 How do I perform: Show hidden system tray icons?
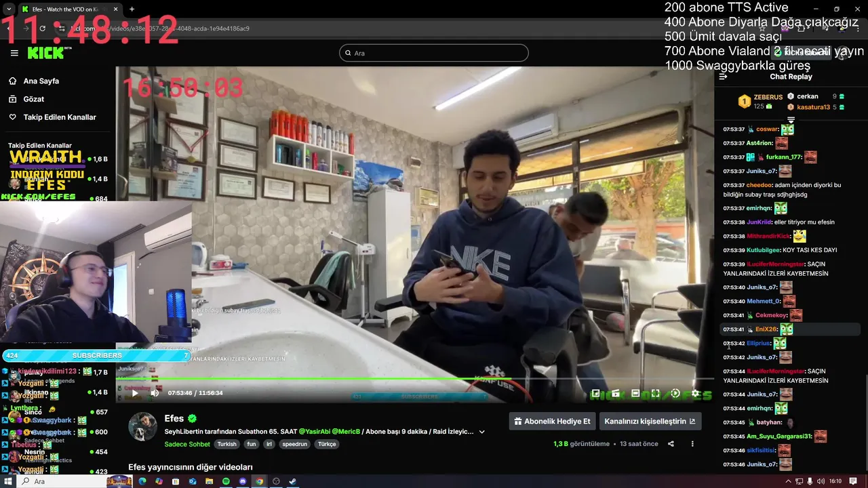(790, 481)
